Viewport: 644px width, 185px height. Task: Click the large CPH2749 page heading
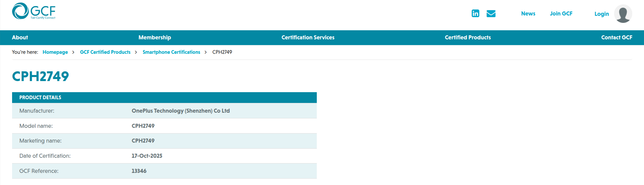(x=40, y=76)
